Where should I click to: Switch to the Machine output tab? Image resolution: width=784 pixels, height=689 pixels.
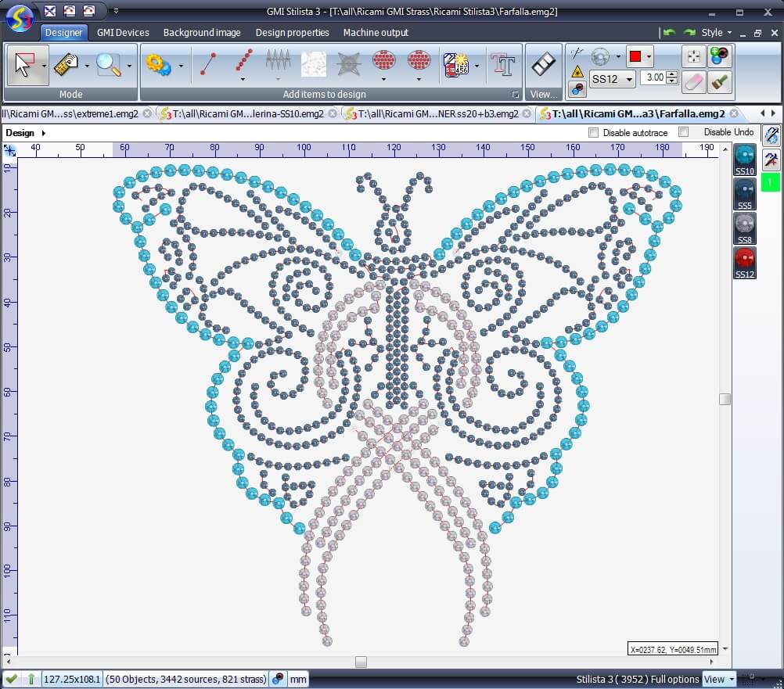[374, 33]
